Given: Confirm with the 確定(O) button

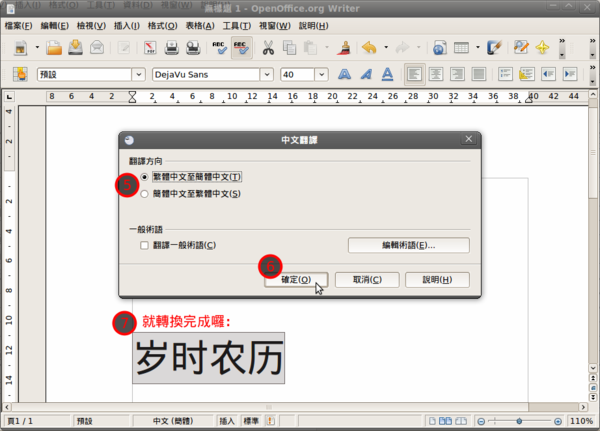Looking at the screenshot, I should pyautogui.click(x=296, y=280).
